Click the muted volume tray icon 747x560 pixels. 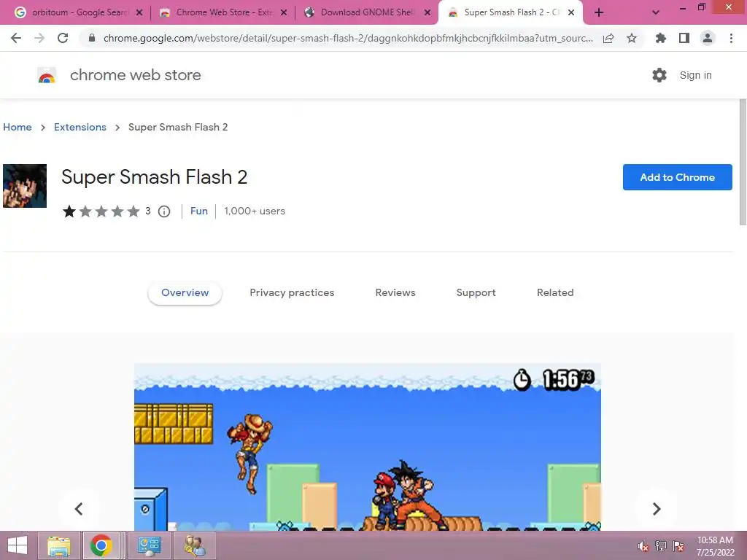(x=643, y=546)
